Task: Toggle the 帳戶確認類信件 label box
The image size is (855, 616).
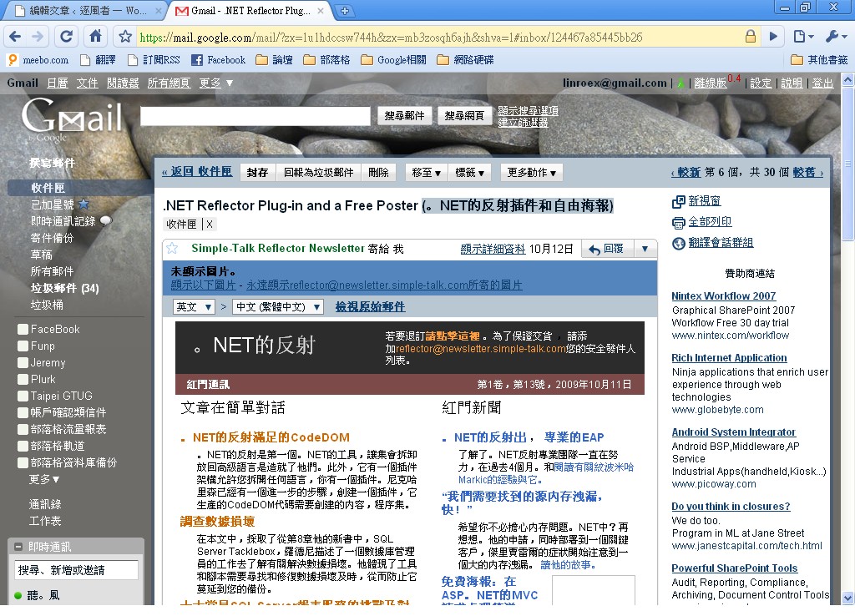Action: (x=23, y=412)
